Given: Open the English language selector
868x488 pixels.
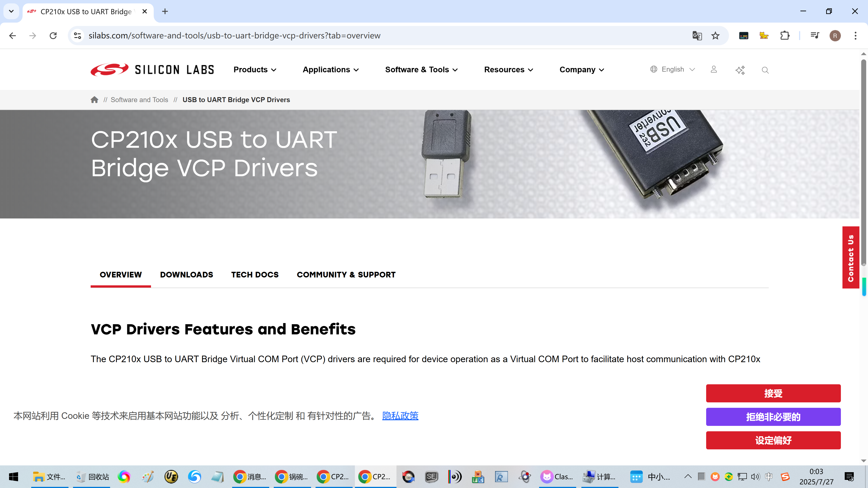Looking at the screenshot, I should [x=672, y=69].
